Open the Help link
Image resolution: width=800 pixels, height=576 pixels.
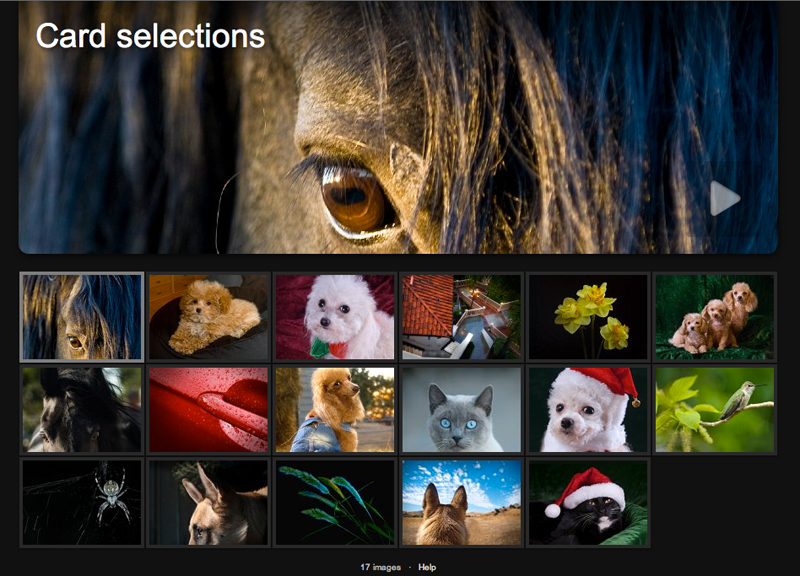point(427,567)
